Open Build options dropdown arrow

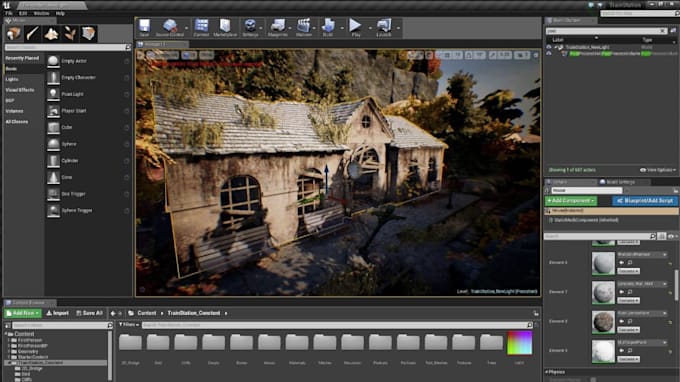point(342,28)
